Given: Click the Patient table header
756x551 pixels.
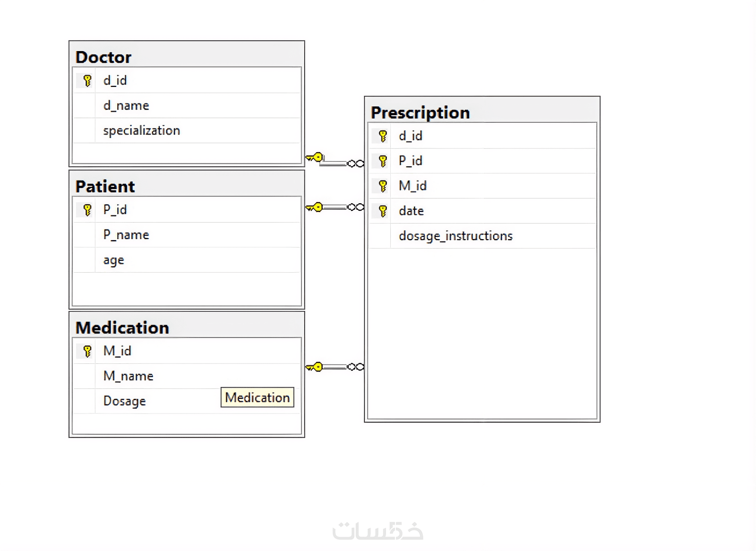Looking at the screenshot, I should point(187,186).
